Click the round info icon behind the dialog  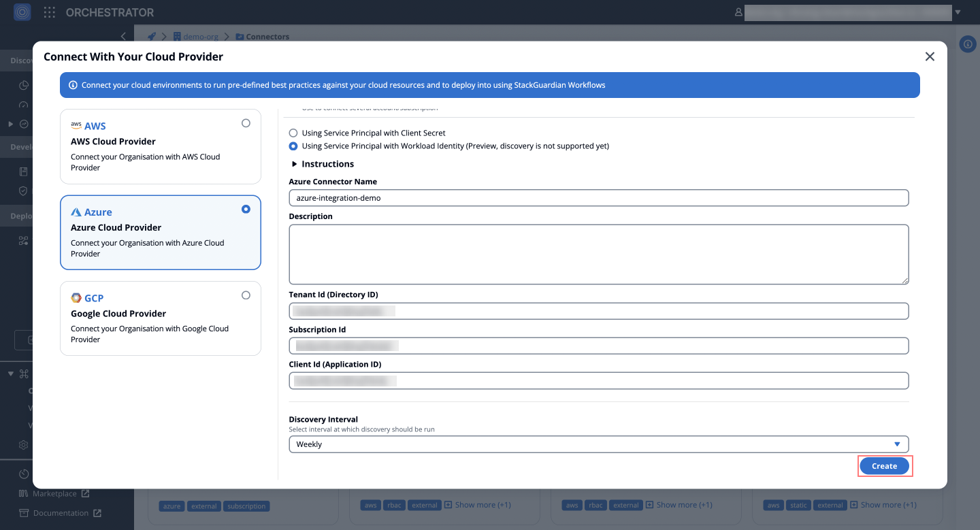click(x=968, y=44)
